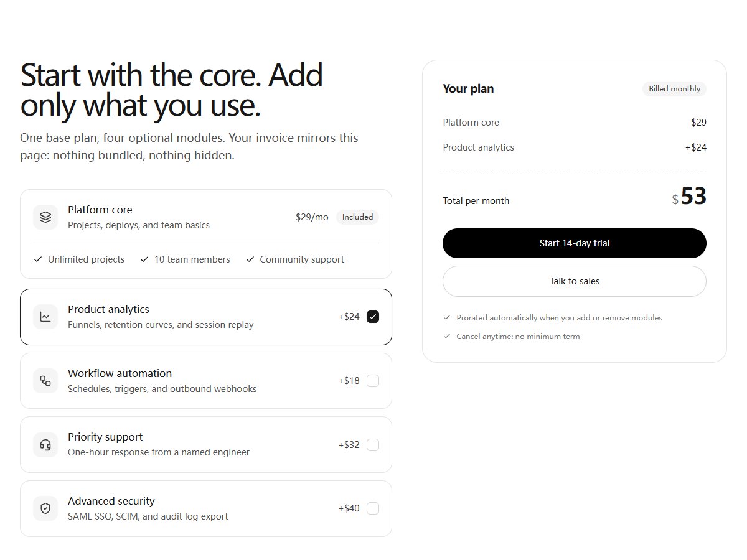Click the checkmark next to Prorated automatically

(x=447, y=317)
